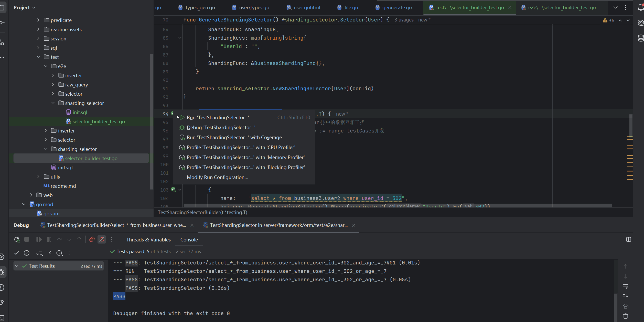Click Modify Run Configuration...
This screenshot has width=644, height=322.
(244, 177)
